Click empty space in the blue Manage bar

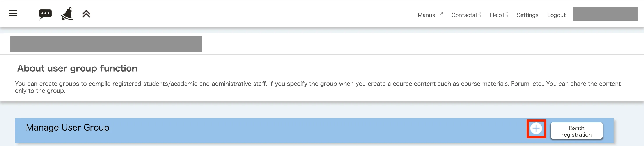click(x=300, y=130)
